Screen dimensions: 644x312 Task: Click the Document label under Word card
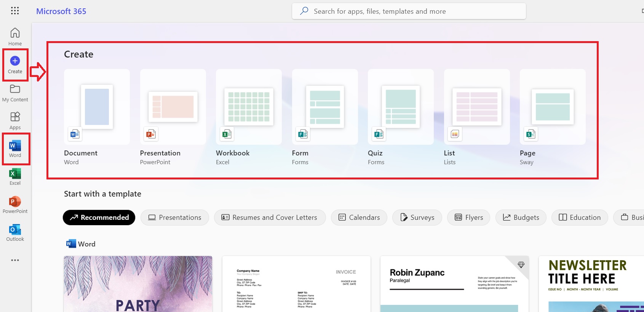[81, 153]
